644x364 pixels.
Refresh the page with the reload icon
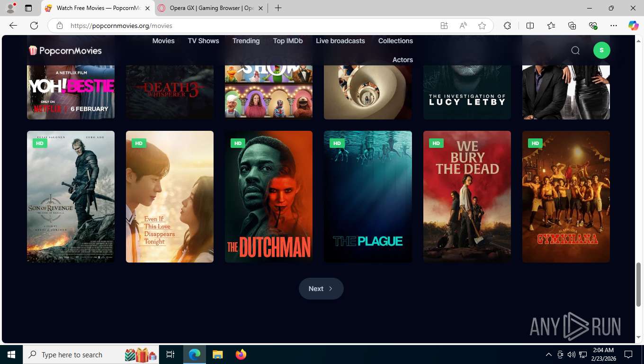tap(34, 26)
